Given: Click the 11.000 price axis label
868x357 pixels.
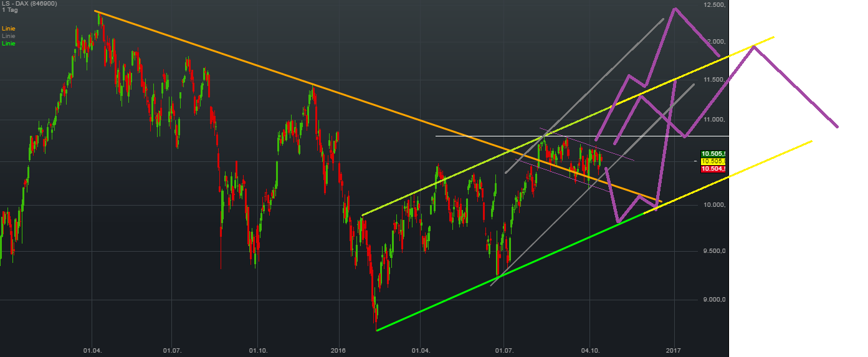Looking at the screenshot, I should point(715,119).
